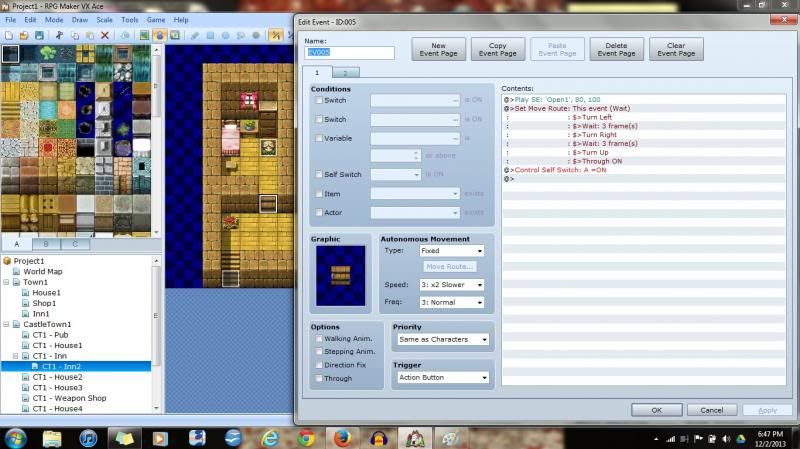This screenshot has width=800, height=449.
Task: Toggle the Walking Anim. option
Action: click(319, 338)
